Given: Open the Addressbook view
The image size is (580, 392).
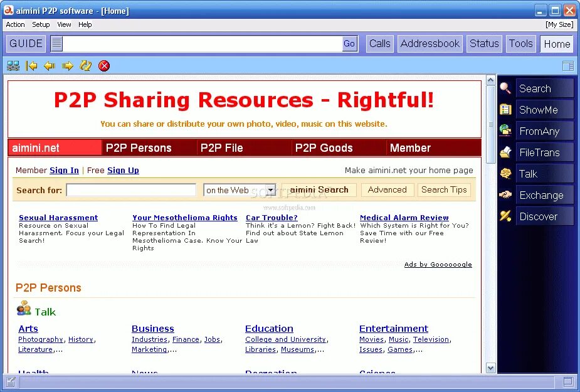Looking at the screenshot, I should (x=430, y=44).
